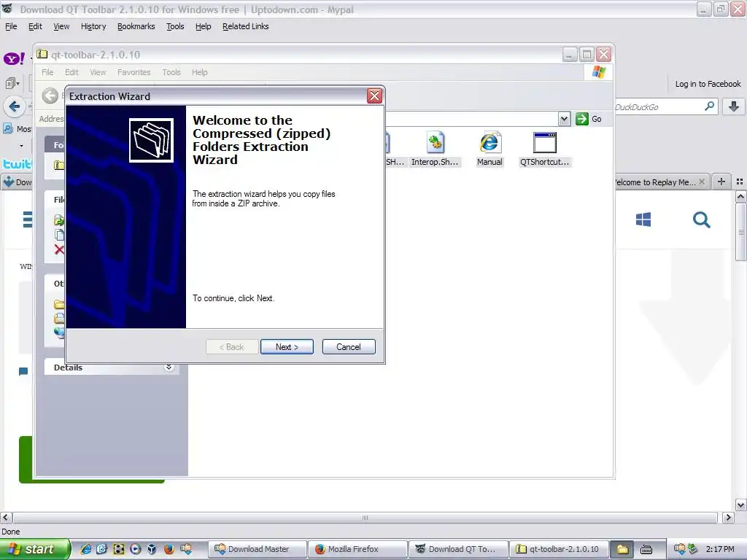Open the Manual file icon
Screen dimensions: 747x560
click(489, 149)
